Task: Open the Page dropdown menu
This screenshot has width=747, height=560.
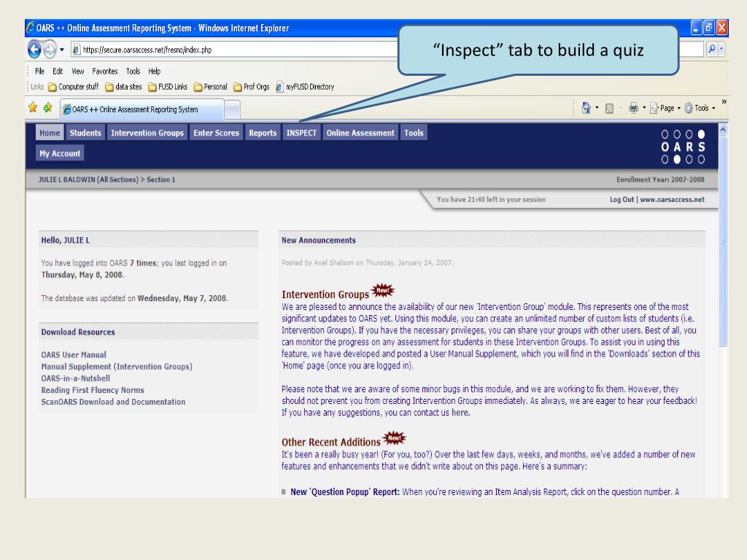Action: click(x=665, y=108)
